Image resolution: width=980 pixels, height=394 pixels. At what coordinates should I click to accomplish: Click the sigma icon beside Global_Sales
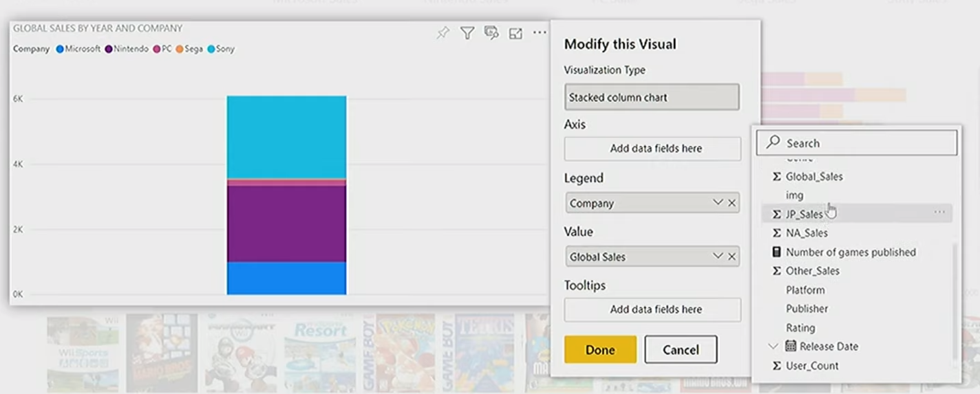776,177
